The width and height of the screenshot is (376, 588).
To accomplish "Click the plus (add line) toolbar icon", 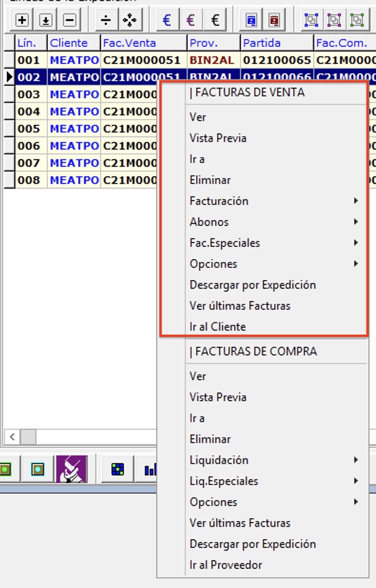I will pos(22,20).
